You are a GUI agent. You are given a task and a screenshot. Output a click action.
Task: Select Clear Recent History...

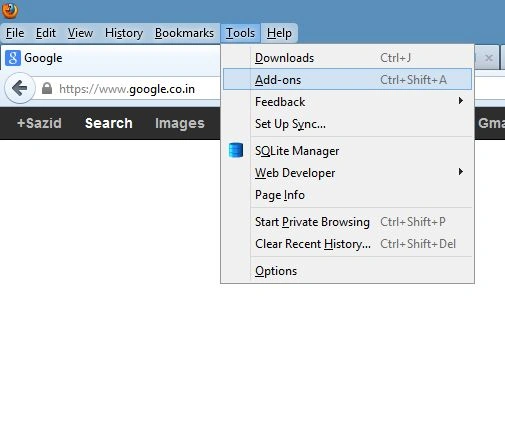(x=347, y=244)
